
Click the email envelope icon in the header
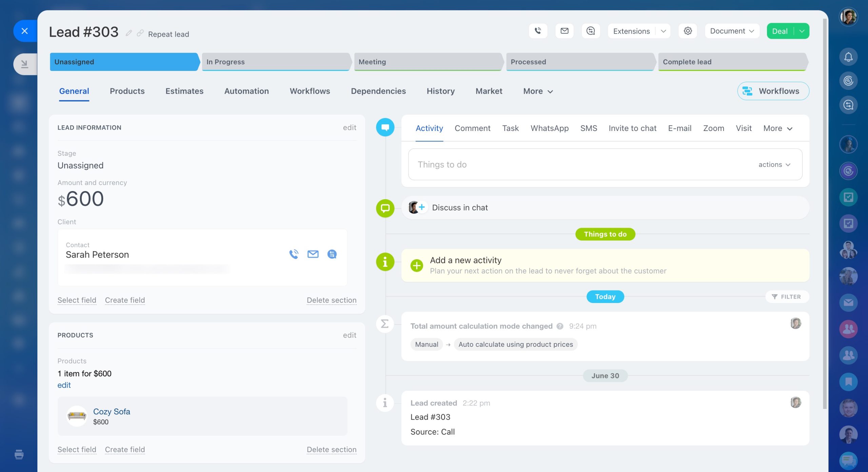[564, 31]
